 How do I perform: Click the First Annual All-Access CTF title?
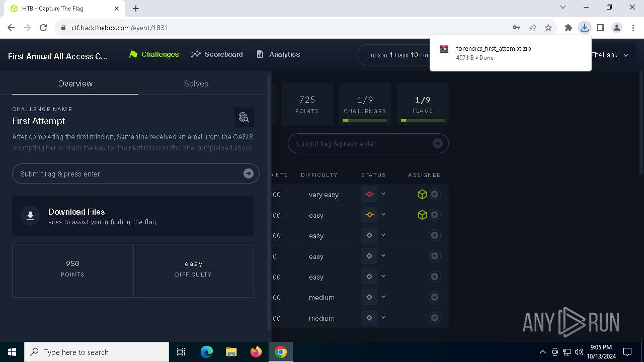pyautogui.click(x=58, y=56)
